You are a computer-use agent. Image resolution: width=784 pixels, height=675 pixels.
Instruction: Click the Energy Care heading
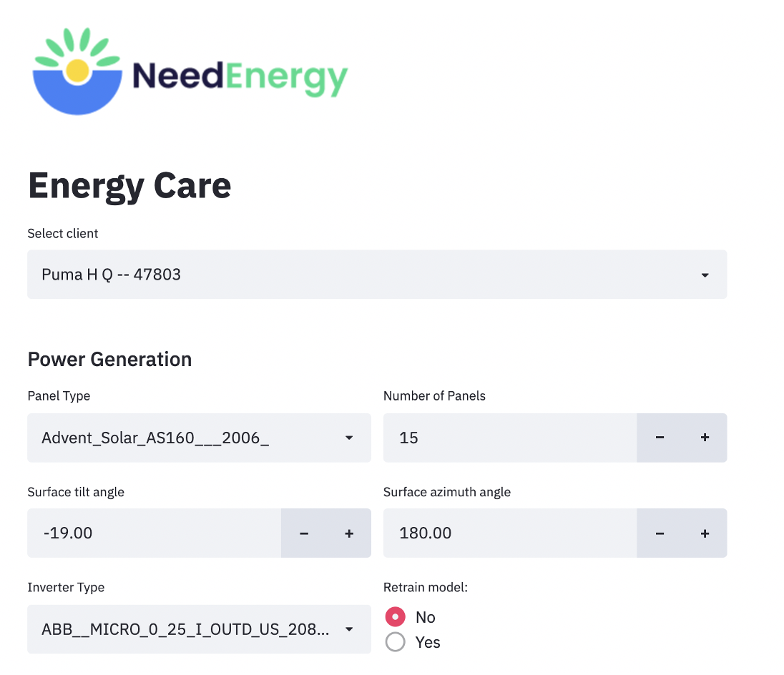tap(129, 187)
